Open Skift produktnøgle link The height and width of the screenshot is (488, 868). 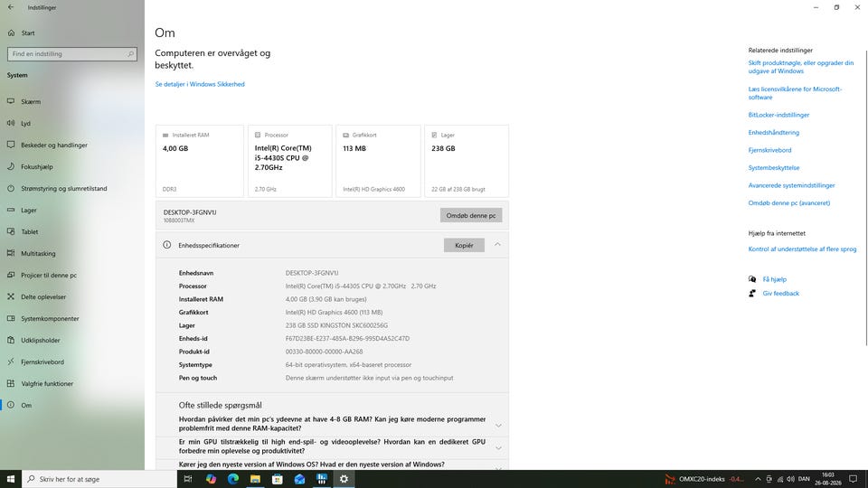(x=800, y=67)
